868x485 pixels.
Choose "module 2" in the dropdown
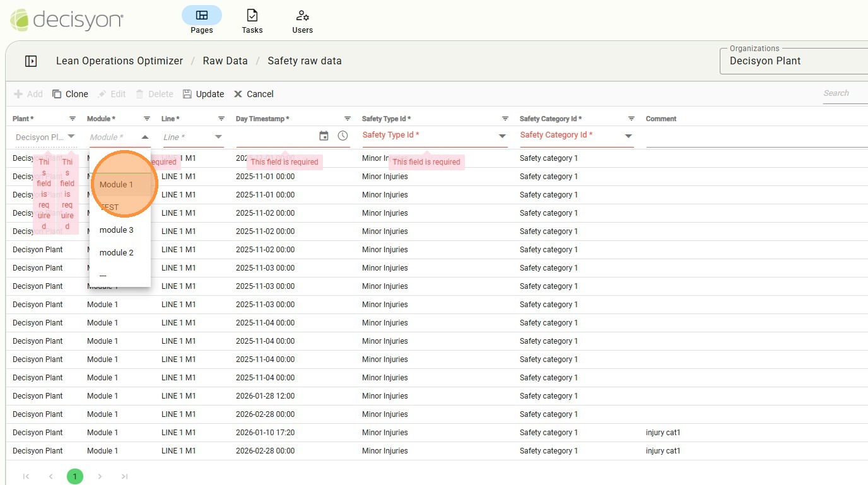(x=117, y=253)
